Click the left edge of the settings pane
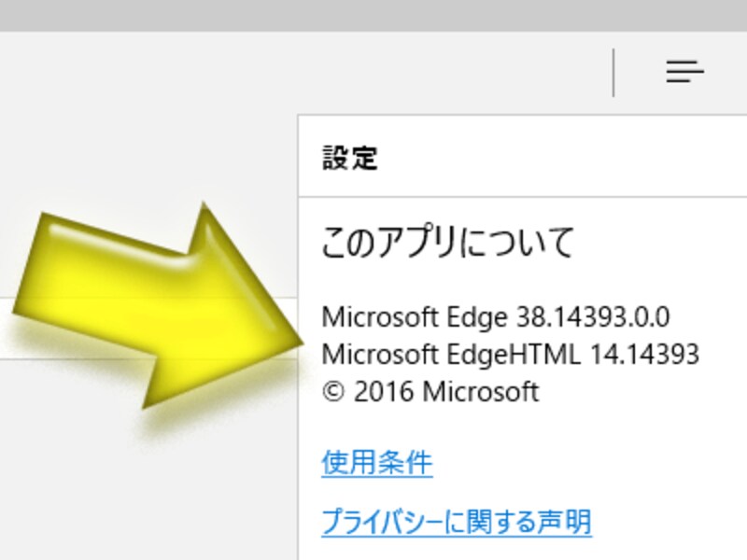The width and height of the screenshot is (747, 560). point(299,327)
